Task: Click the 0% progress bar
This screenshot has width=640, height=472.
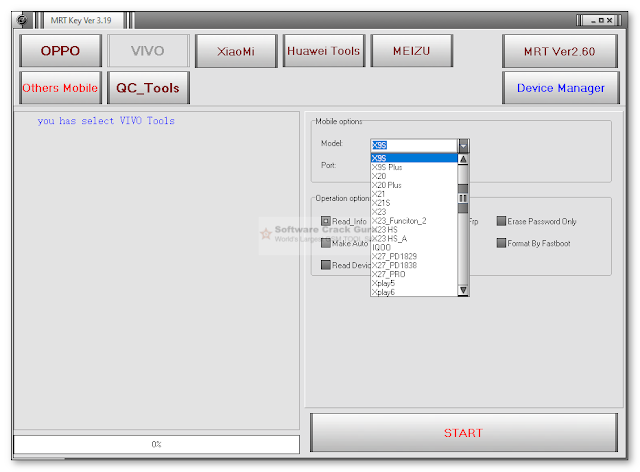Action: pyautogui.click(x=156, y=444)
